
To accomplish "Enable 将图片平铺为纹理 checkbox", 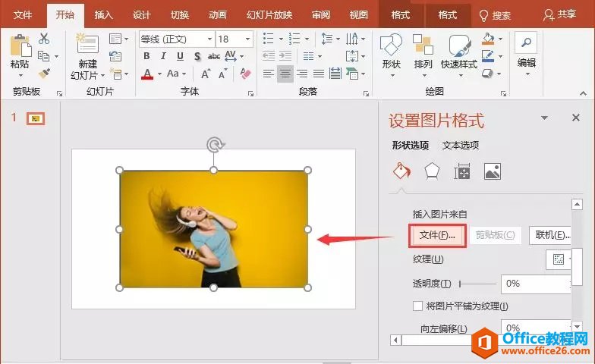I will [417, 306].
